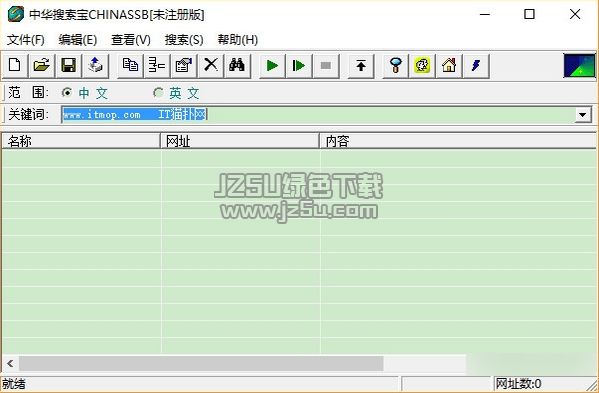Open the 搜索(S) menu
Image resolution: width=599 pixels, height=393 pixels.
coord(184,40)
